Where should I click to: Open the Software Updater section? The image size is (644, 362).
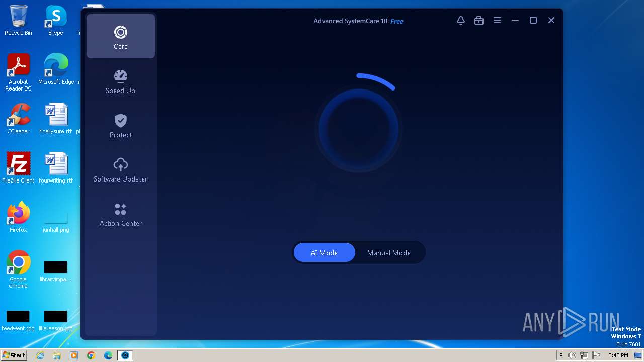pos(121,170)
